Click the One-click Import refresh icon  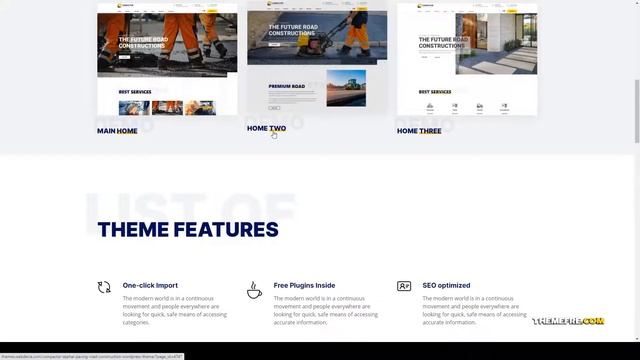[x=104, y=287]
